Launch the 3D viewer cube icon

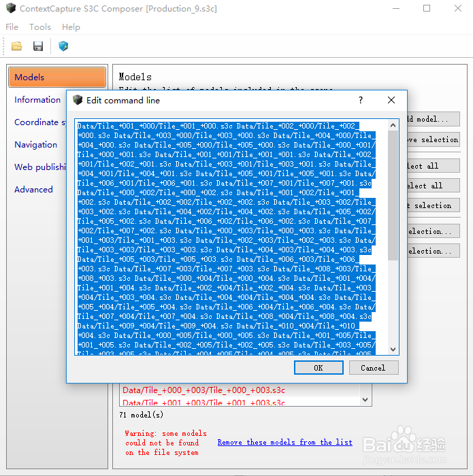tap(63, 46)
